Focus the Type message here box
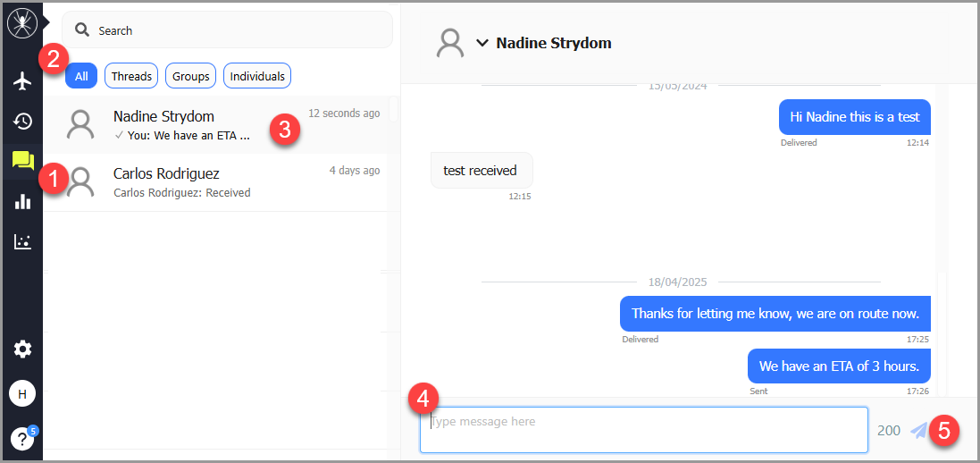The height and width of the screenshot is (463, 980). point(643,430)
